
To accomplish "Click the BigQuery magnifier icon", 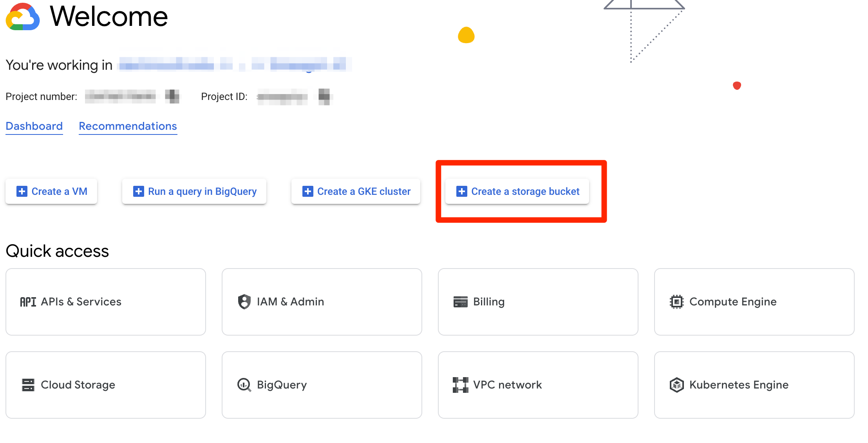I will (244, 385).
